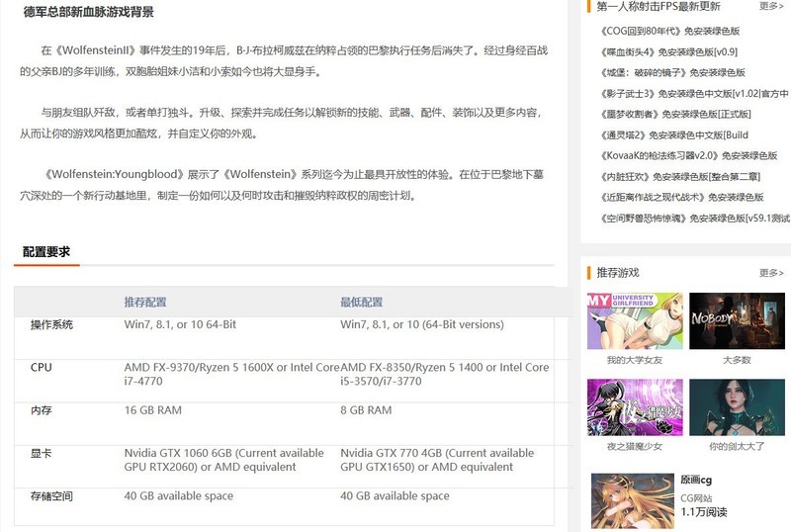Open 《空间野兽恐怖惊魂》免安装绿色版 link
Image resolution: width=791 pixels, height=532 pixels.
[x=694, y=219]
